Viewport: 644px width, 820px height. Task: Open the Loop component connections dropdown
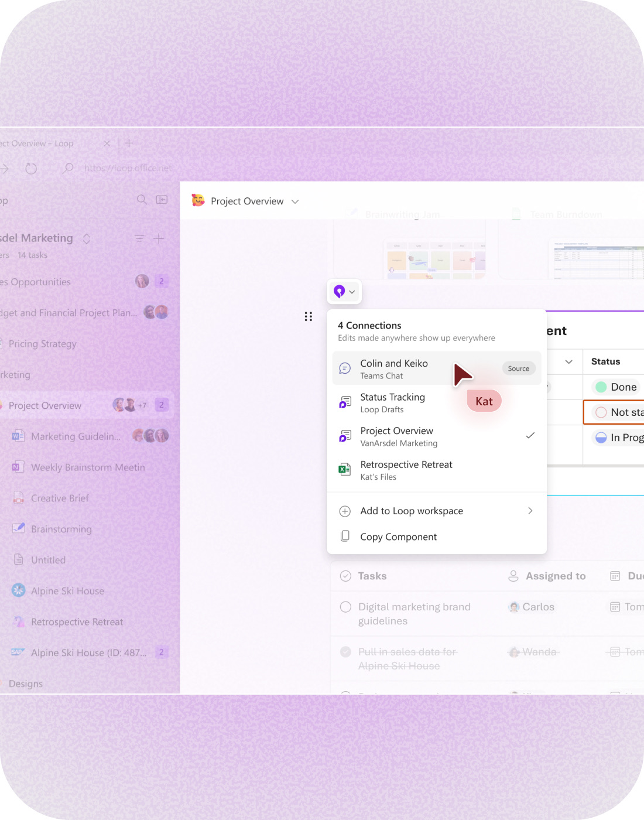pos(344,291)
